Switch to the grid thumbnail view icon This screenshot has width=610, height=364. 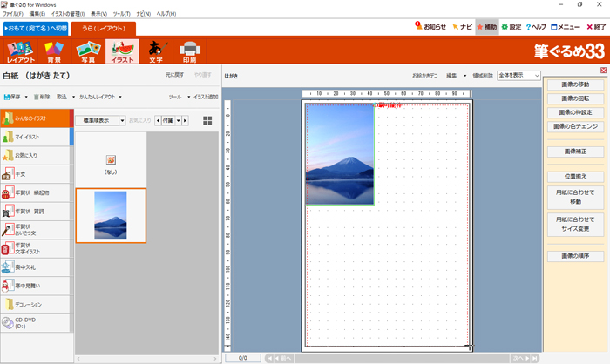click(207, 120)
